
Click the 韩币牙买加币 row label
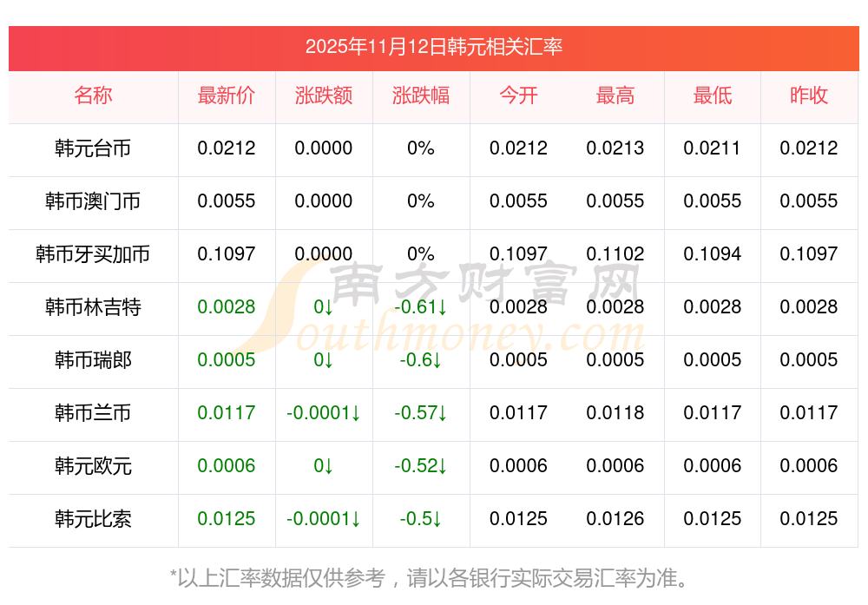(x=93, y=254)
